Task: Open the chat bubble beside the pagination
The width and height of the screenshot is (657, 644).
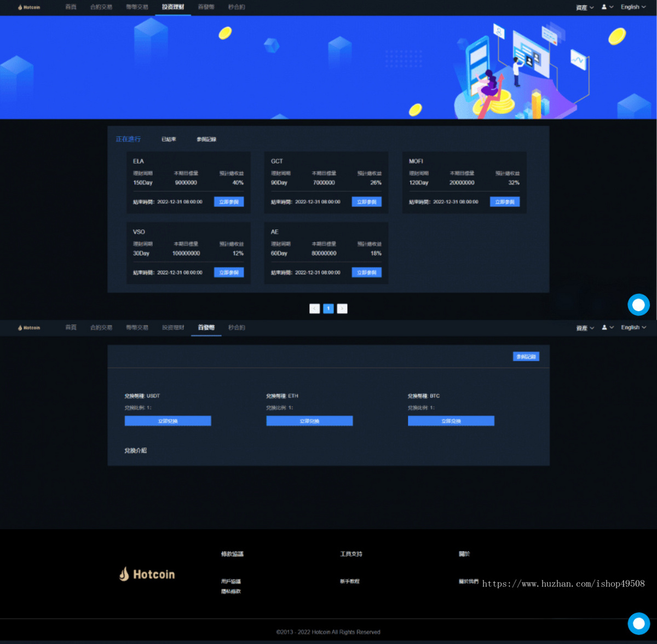Action: click(638, 305)
